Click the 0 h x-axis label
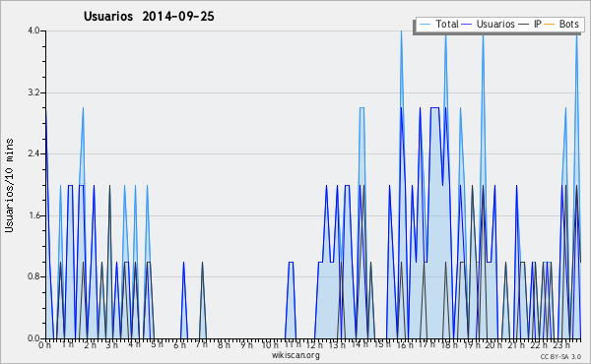Viewport: 591px width, 364px height. click(x=45, y=345)
